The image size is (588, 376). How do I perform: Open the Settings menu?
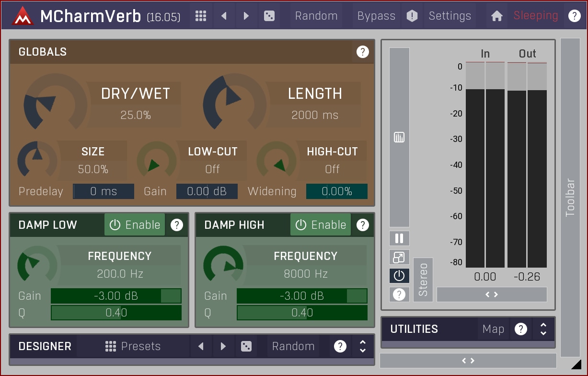click(x=450, y=16)
